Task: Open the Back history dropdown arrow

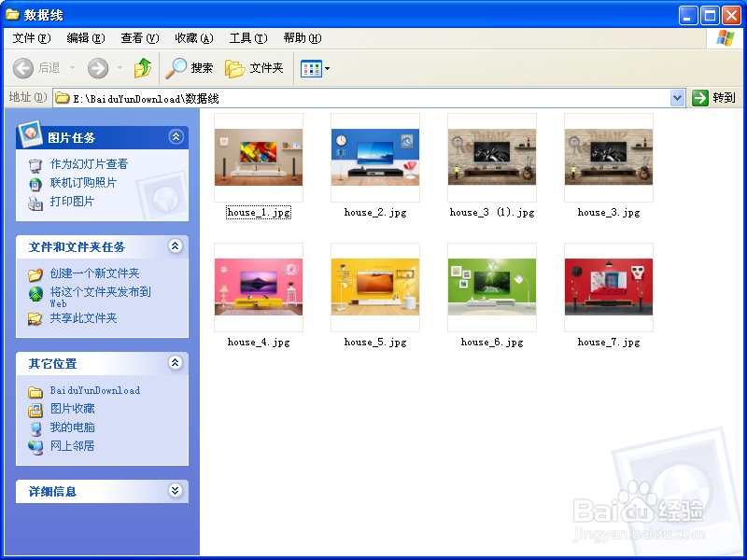Action: (x=73, y=68)
